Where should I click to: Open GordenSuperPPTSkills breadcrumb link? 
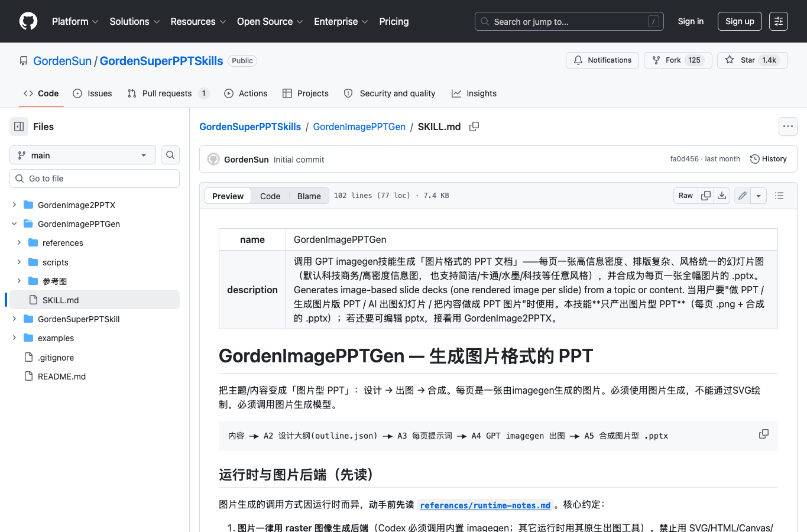[250, 126]
